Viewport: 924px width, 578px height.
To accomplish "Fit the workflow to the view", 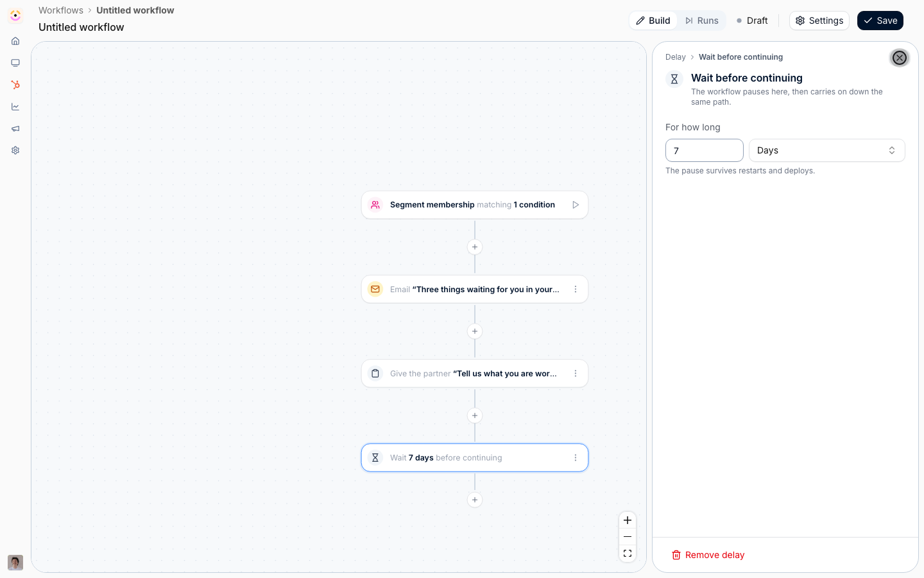I will pyautogui.click(x=628, y=554).
